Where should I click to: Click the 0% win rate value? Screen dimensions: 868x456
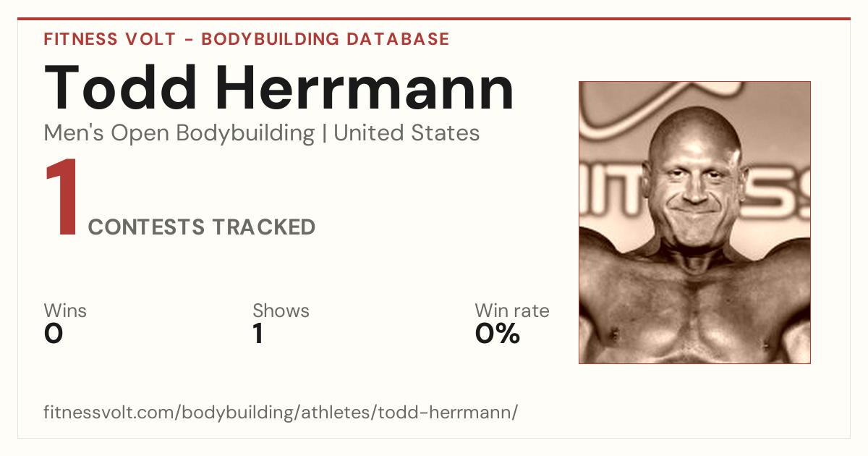coord(498,334)
